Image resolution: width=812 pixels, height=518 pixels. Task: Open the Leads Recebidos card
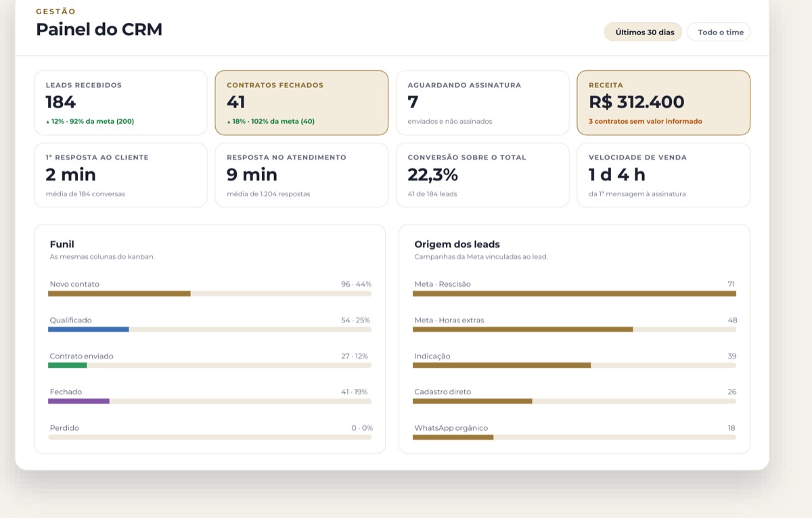point(120,103)
